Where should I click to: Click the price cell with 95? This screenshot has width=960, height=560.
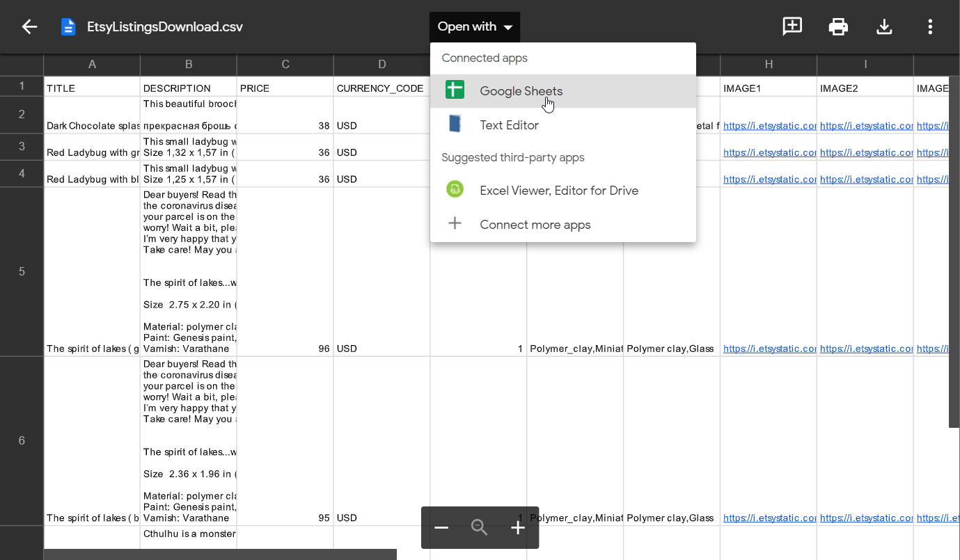(x=285, y=441)
